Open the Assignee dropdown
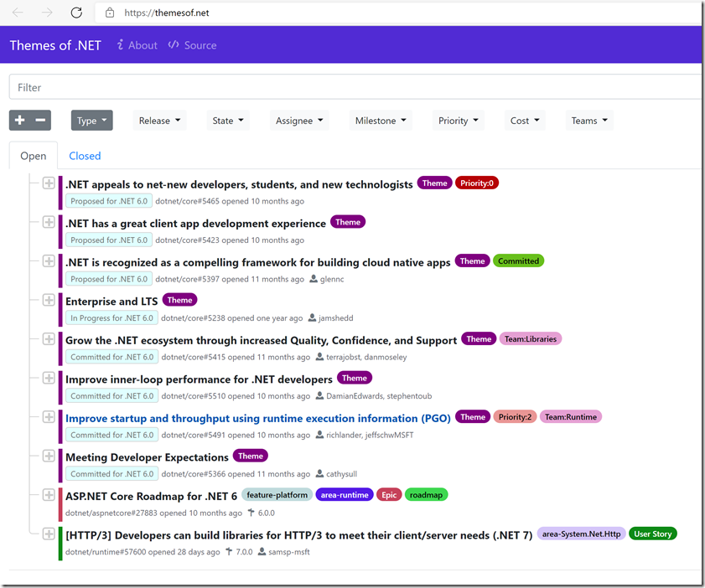The height and width of the screenshot is (588, 705). point(299,121)
